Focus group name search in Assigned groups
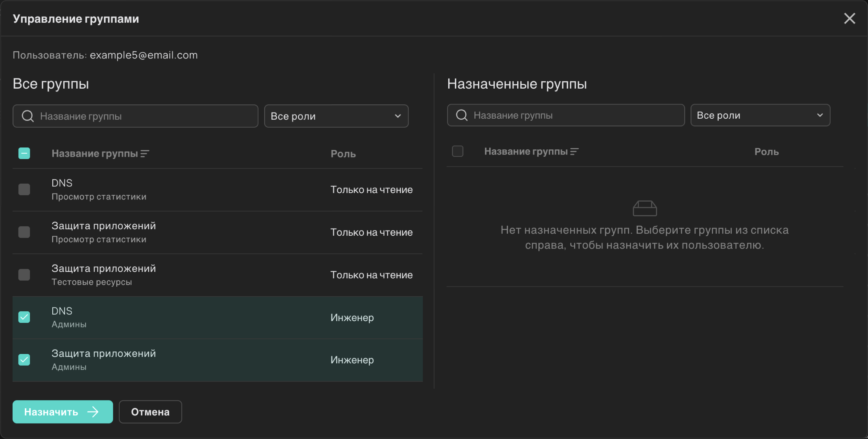 coord(566,115)
